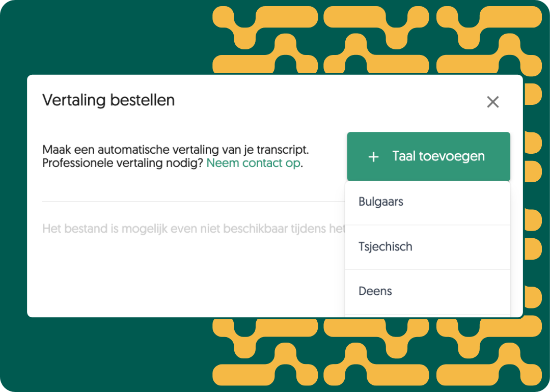
Task: Click the horizontal divider under the description
Action: coord(194,202)
